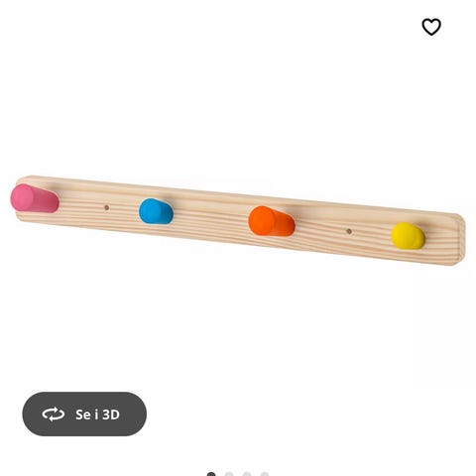Click the rounded right end of rail
The image size is (476, 476).
tap(458, 240)
